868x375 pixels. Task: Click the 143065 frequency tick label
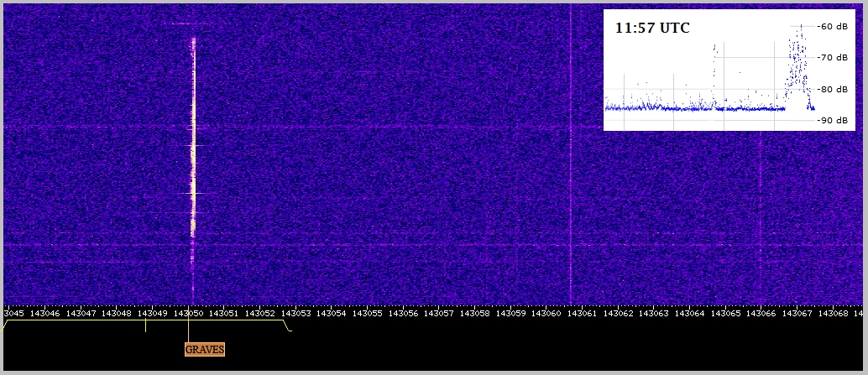click(726, 313)
